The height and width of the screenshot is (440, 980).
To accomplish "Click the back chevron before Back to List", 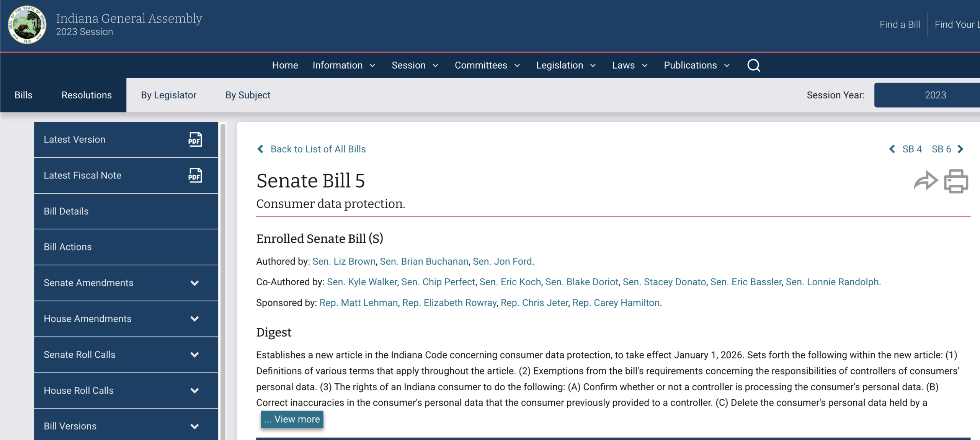I will point(261,149).
